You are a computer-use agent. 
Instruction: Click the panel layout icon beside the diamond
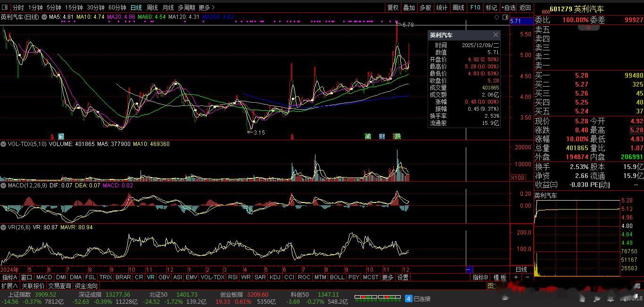(504, 17)
